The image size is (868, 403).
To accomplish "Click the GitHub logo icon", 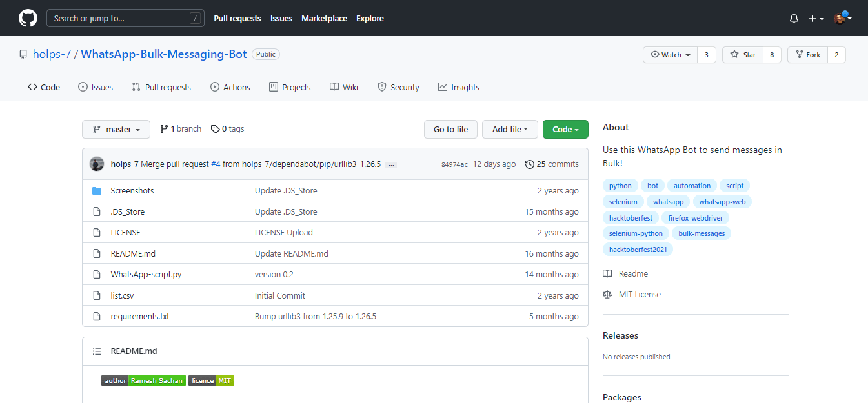I will tap(28, 18).
